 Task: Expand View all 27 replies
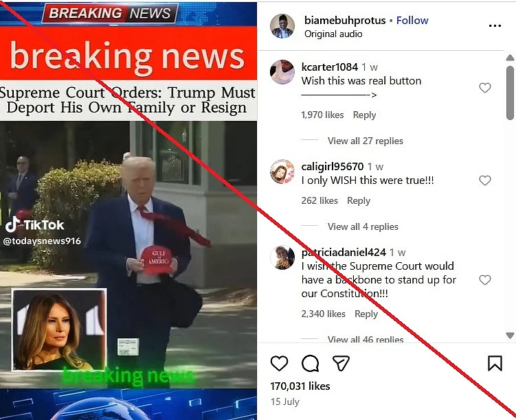click(x=366, y=141)
